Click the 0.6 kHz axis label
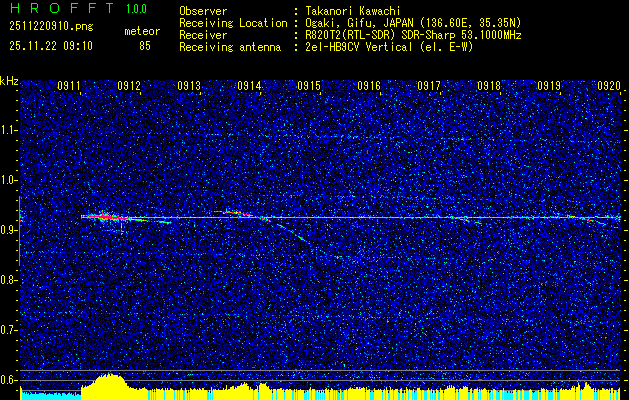This screenshot has width=629, height=400. [8, 380]
